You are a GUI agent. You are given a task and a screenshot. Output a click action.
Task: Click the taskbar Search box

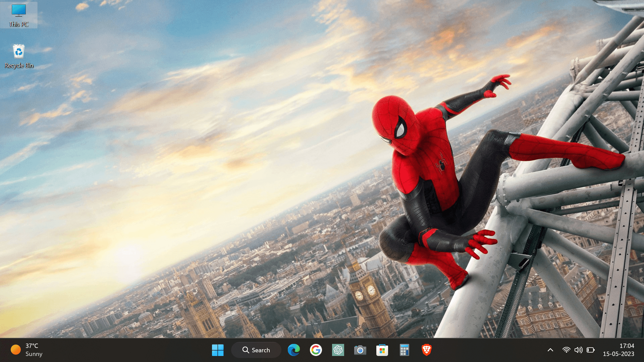256,350
